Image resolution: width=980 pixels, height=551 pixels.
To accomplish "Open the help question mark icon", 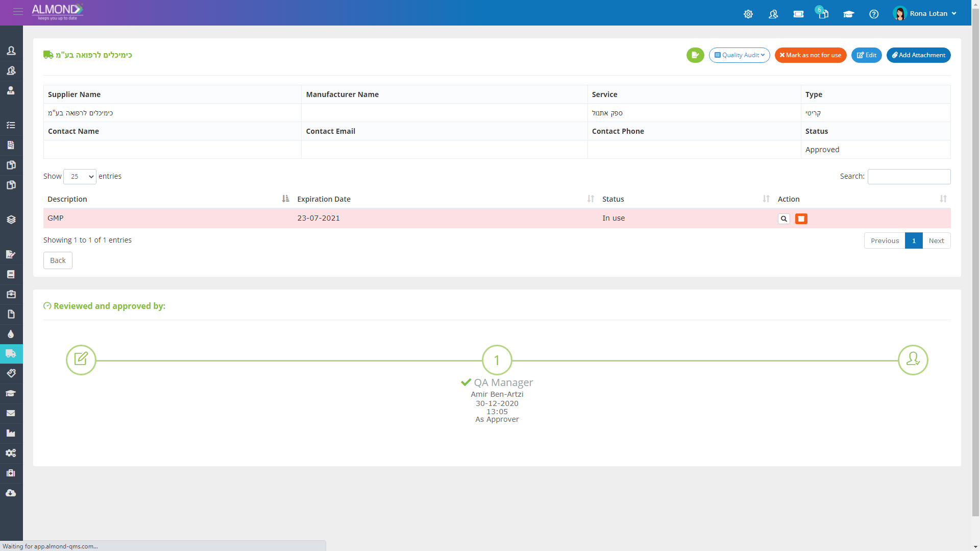I will [x=874, y=14].
